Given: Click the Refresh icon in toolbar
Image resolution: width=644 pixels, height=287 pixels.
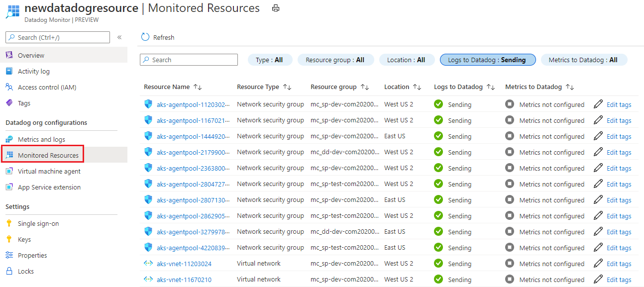Looking at the screenshot, I should 145,37.
